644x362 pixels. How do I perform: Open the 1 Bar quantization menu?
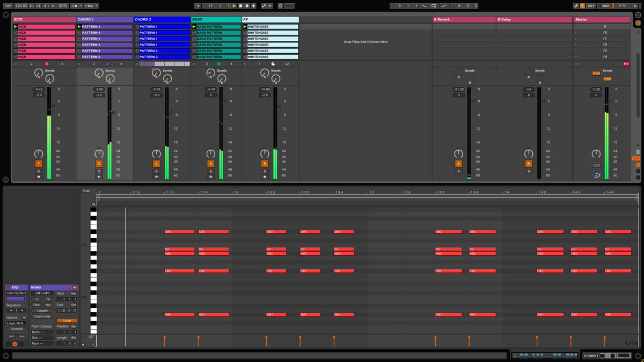point(91,5)
